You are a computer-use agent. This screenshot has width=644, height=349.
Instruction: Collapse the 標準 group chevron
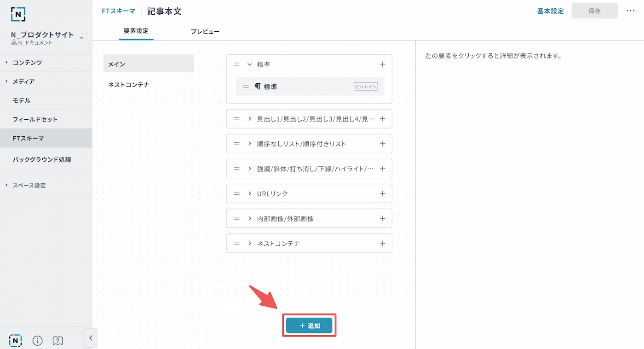(x=250, y=64)
